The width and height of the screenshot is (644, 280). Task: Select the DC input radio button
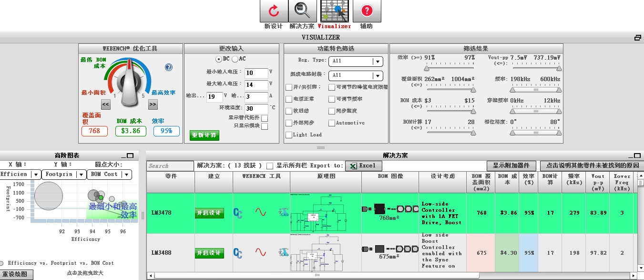(x=219, y=59)
